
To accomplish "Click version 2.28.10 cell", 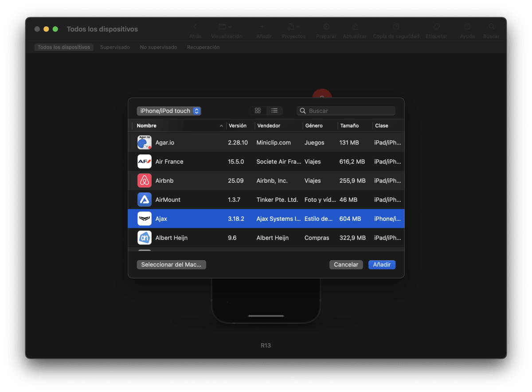I will (x=238, y=143).
